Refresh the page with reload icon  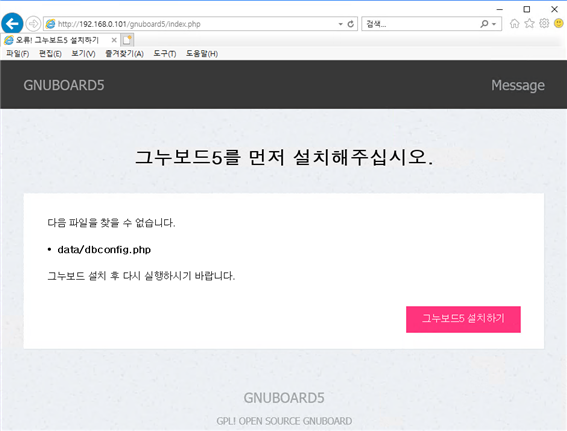coord(350,24)
